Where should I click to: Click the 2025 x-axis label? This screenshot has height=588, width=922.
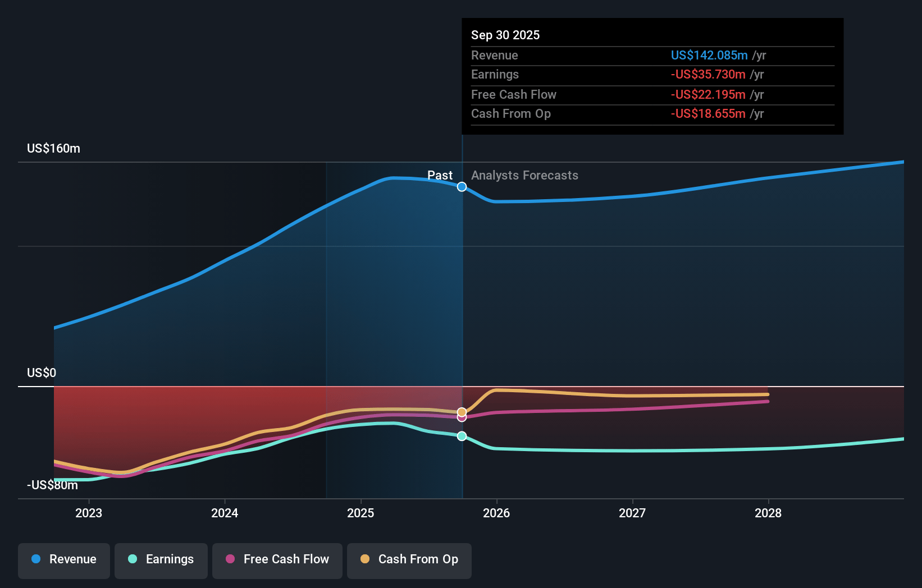(360, 513)
